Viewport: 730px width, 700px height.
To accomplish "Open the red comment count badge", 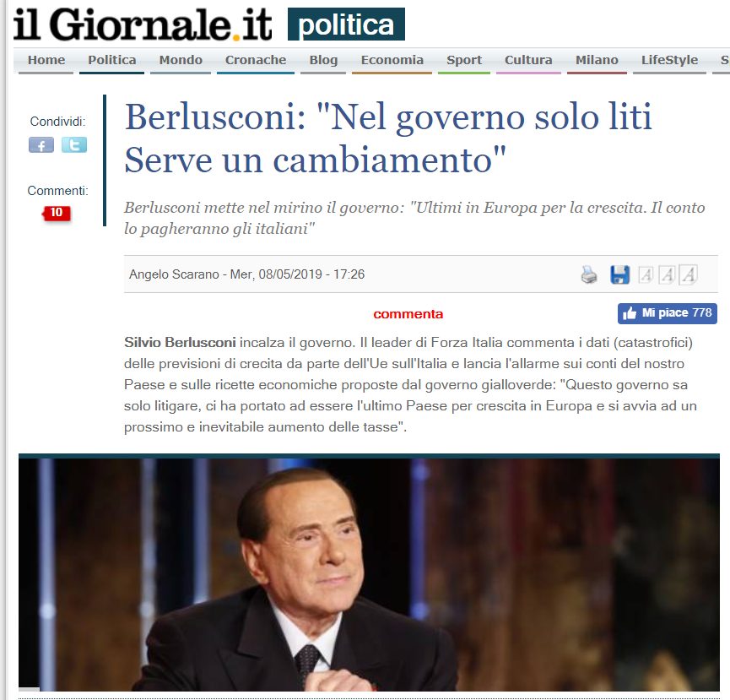I will pyautogui.click(x=57, y=213).
